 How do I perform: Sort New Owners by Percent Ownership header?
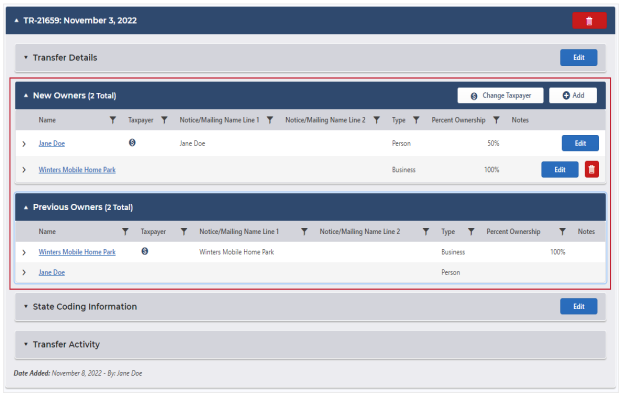[458, 120]
